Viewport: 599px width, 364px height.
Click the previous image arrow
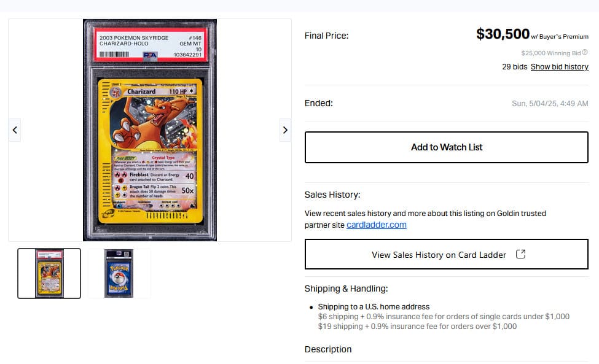[15, 130]
